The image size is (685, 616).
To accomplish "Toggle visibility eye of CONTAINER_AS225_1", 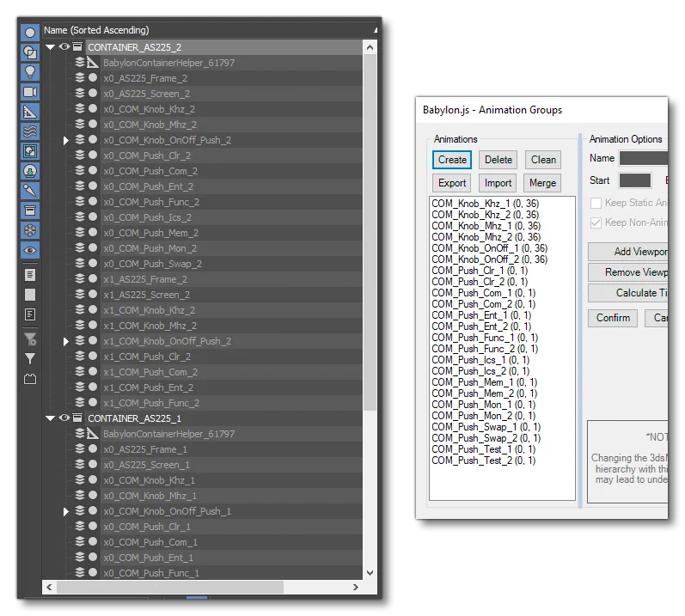I will click(64, 418).
